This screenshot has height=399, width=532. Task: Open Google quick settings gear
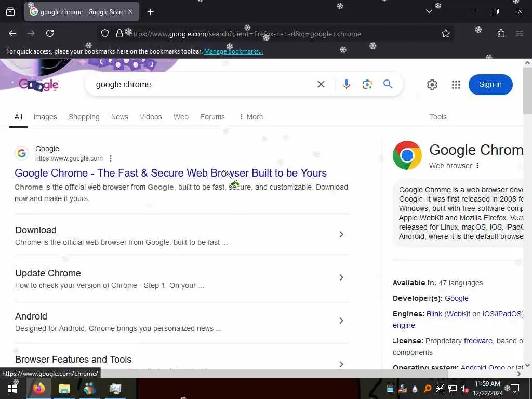tap(432, 85)
